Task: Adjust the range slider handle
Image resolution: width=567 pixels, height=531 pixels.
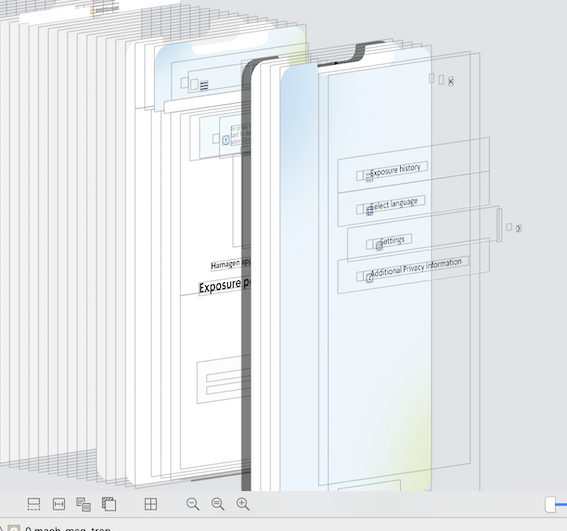Action: tap(550, 504)
